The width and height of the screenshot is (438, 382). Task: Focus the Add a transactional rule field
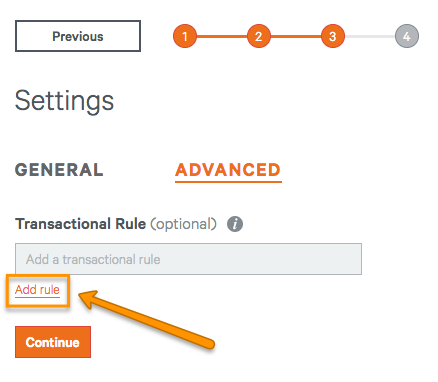(x=188, y=259)
